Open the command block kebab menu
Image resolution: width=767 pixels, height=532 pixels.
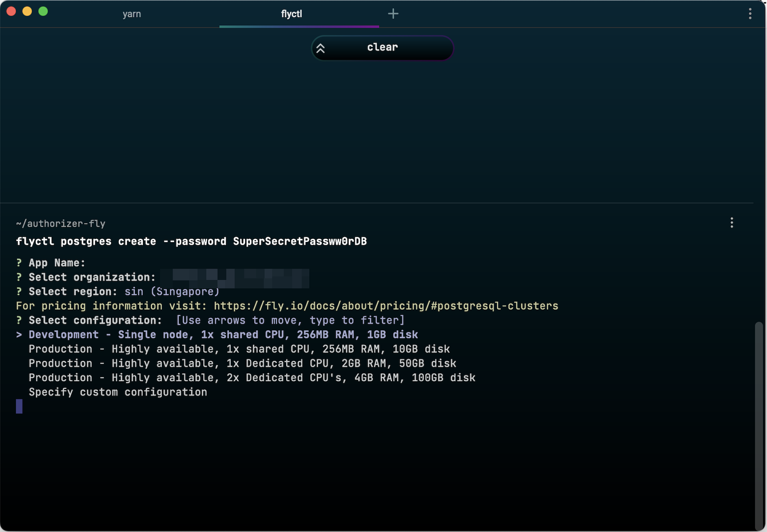pos(732,223)
